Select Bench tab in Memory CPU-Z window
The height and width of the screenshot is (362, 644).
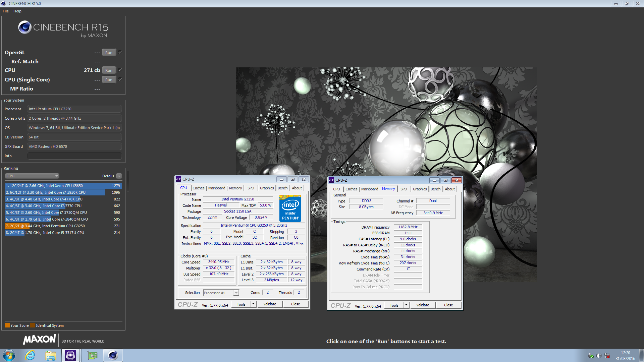pyautogui.click(x=436, y=189)
